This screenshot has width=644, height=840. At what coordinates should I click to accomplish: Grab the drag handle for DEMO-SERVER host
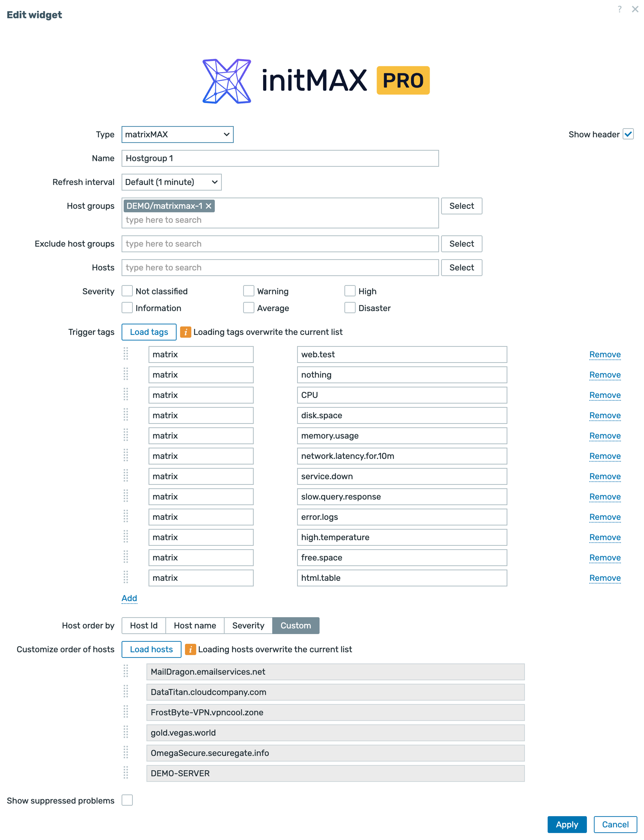[x=126, y=773]
